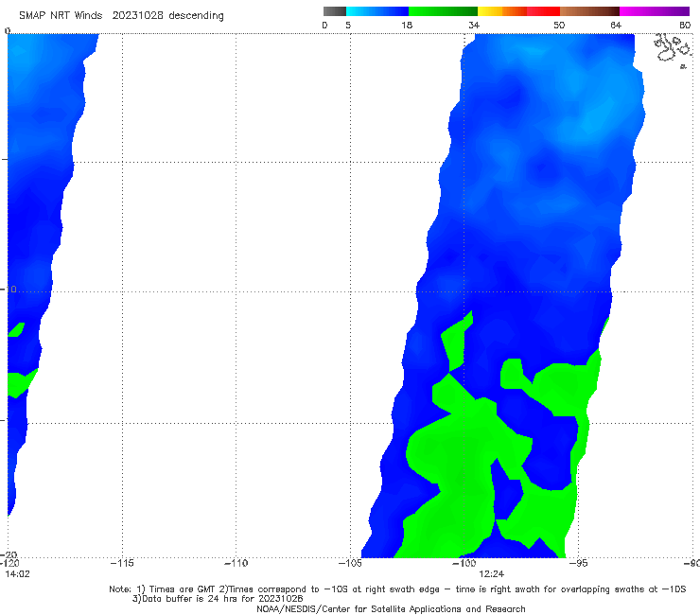Click the color bar label '5'
700x615 pixels.
[x=348, y=25]
